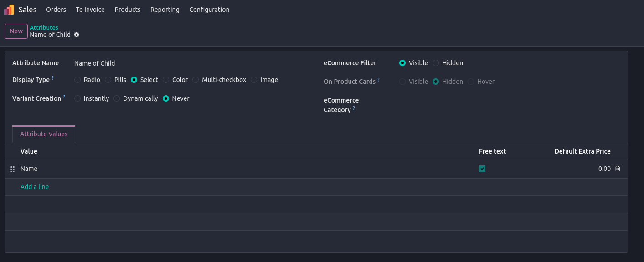This screenshot has width=644, height=262.
Task: Click the drag handle on the Name row
Action: pyautogui.click(x=13, y=169)
